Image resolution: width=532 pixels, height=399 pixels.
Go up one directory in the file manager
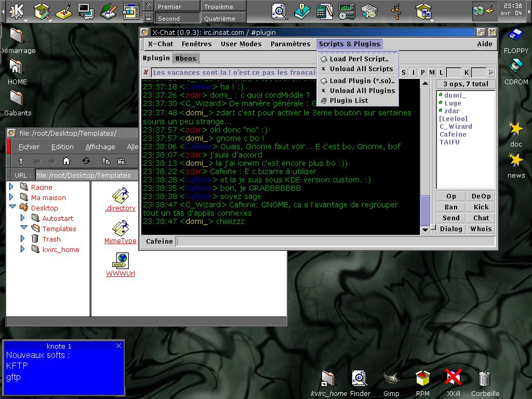click(21, 161)
